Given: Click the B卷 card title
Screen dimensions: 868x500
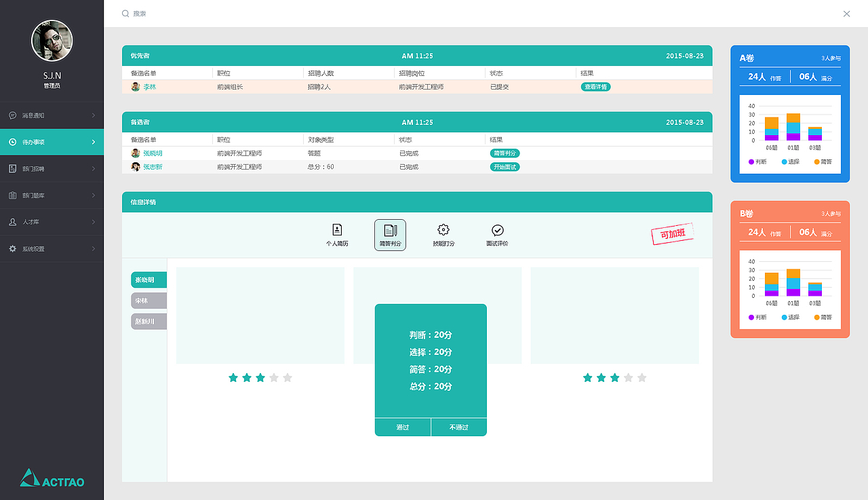Looking at the screenshot, I should tap(747, 214).
